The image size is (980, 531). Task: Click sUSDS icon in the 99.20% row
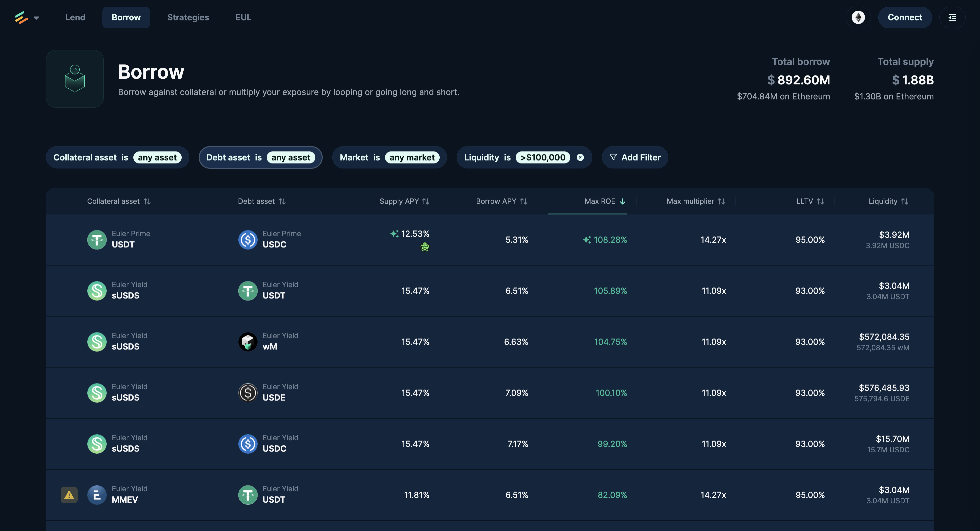point(97,444)
